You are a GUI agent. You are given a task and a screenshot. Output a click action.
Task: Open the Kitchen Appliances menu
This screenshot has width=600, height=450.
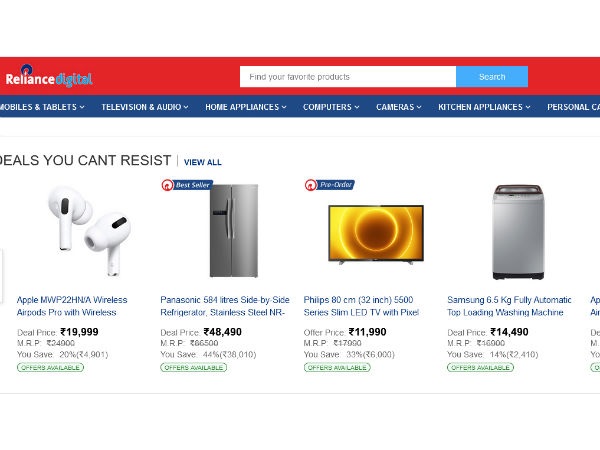[x=484, y=107]
